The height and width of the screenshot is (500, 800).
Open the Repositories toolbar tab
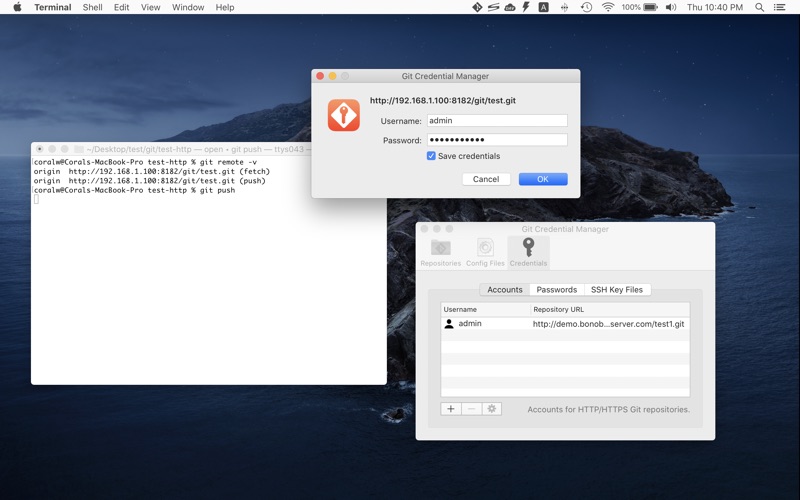(441, 253)
